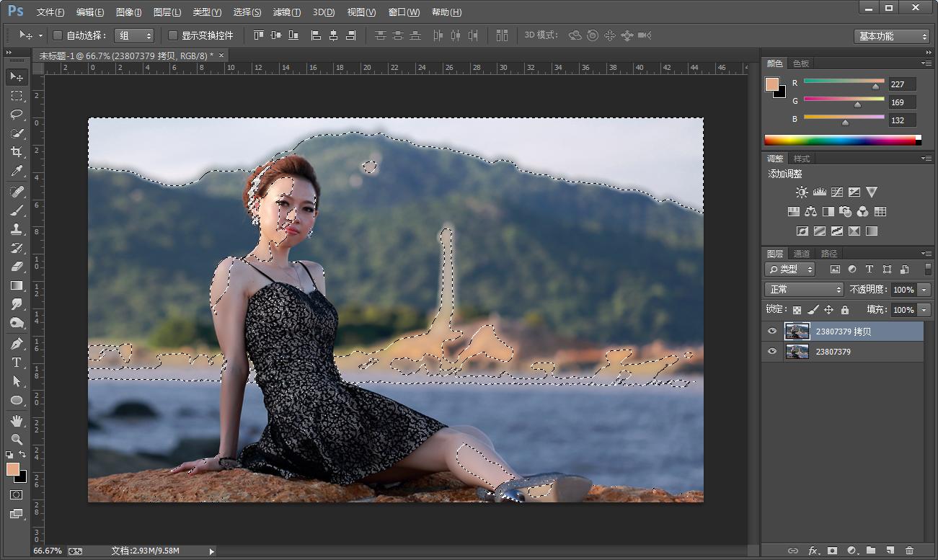Viewport: 938px width, 560px height.
Task: Switch to the 色板 tab
Action: (x=801, y=63)
